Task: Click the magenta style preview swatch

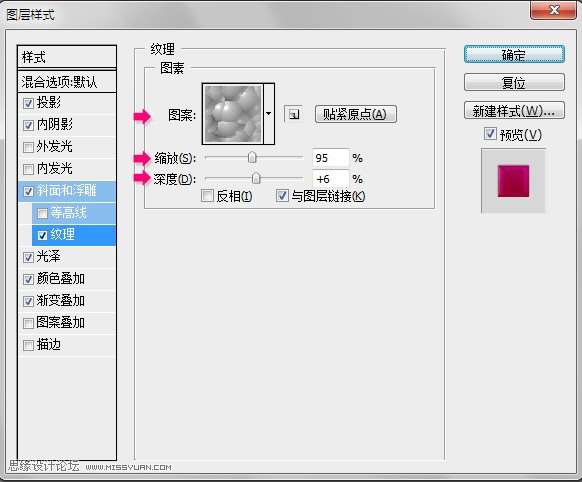Action: (x=513, y=181)
